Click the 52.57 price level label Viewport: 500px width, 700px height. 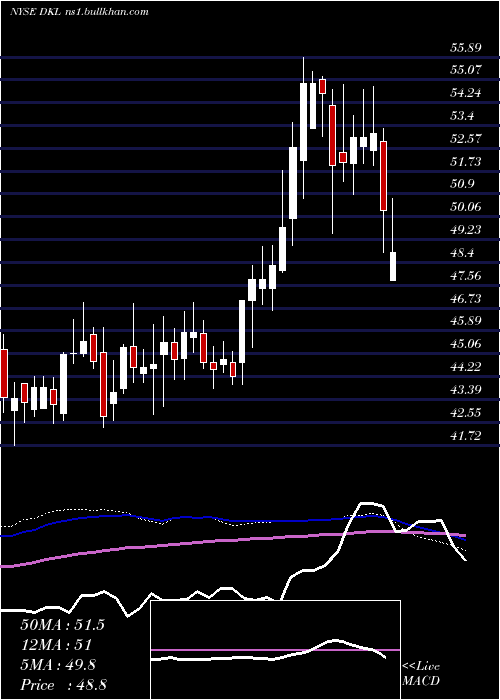point(466,138)
